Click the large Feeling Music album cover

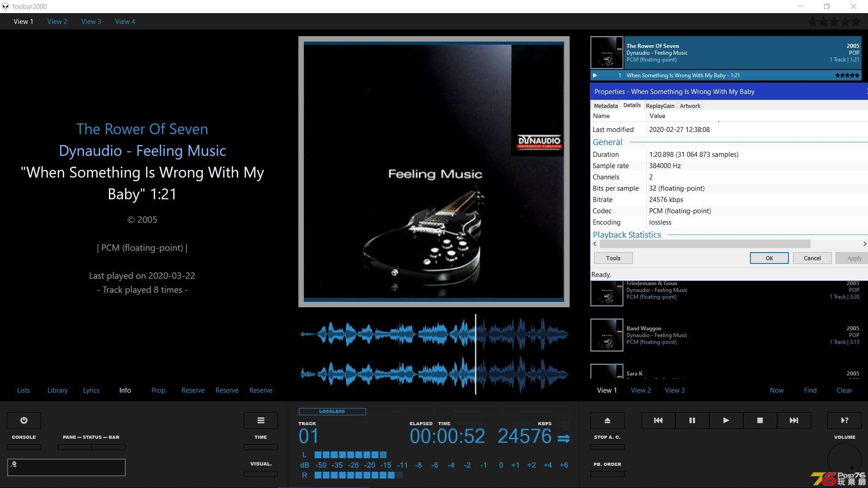[x=434, y=172]
